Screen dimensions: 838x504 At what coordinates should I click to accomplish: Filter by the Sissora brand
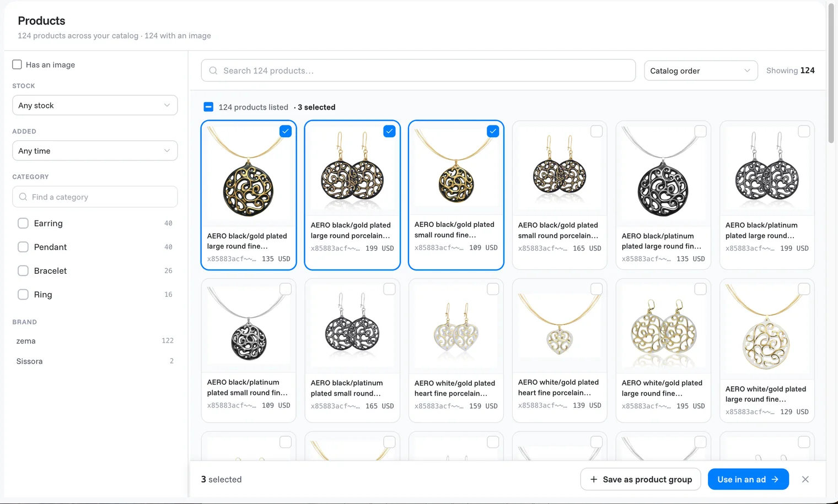tap(95, 361)
